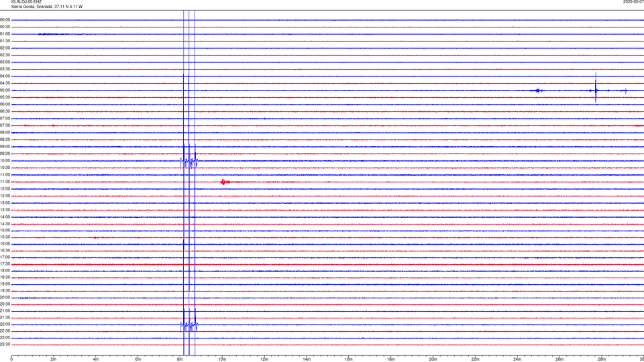Click the 20m tick label on the minute axis
The height and width of the screenshot is (362, 644).
tap(433, 359)
